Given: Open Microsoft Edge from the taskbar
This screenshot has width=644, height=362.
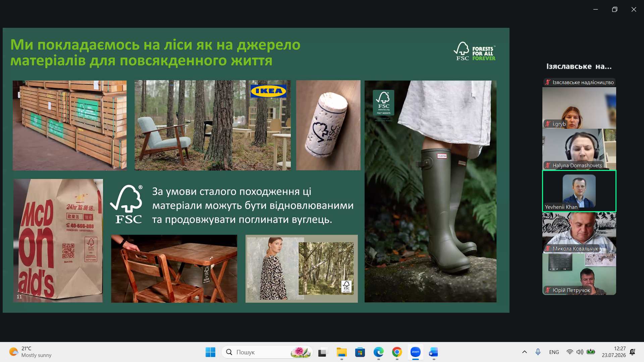Looking at the screenshot, I should [x=378, y=352].
